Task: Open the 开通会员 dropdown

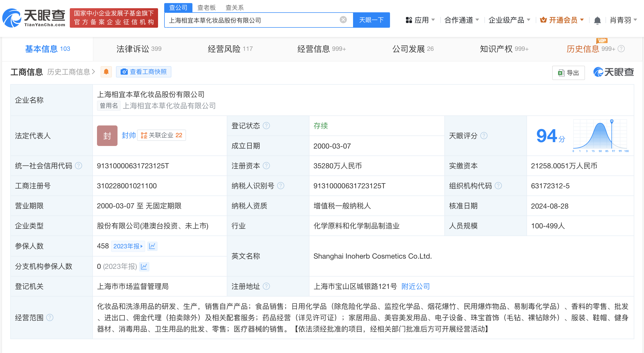Action: tap(562, 20)
